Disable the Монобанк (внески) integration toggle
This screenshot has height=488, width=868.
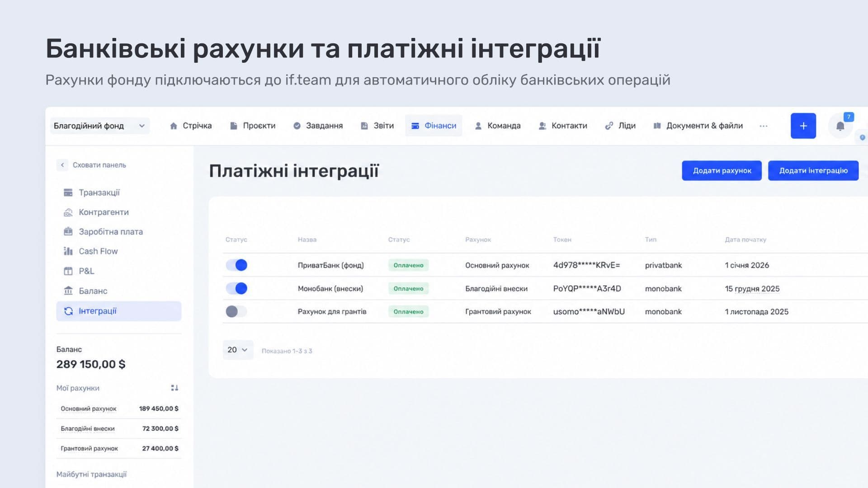(x=236, y=288)
